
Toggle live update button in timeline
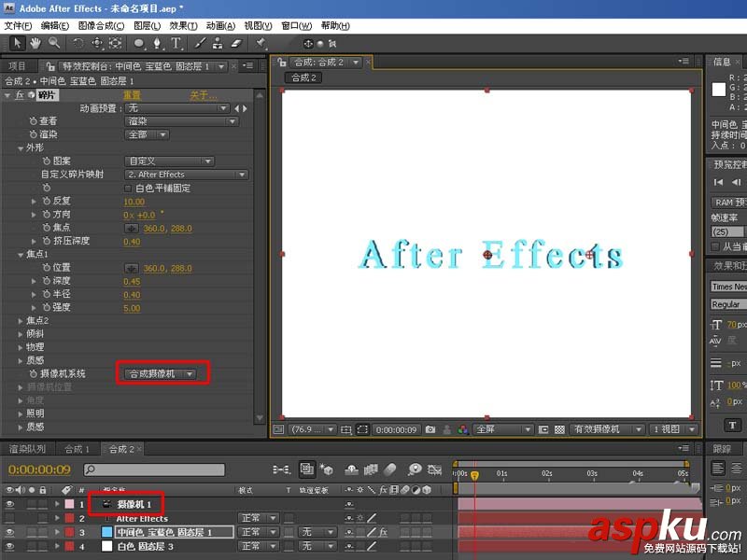point(307,469)
